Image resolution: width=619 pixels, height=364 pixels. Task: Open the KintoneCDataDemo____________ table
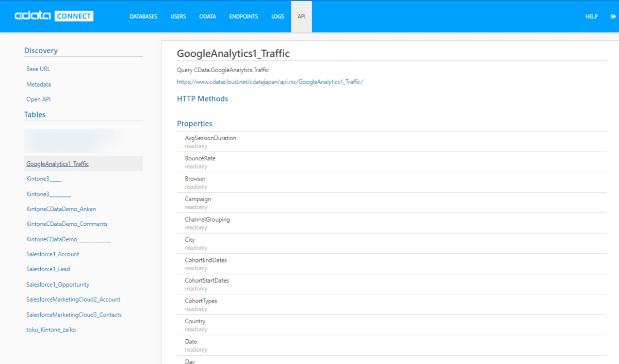(69, 240)
